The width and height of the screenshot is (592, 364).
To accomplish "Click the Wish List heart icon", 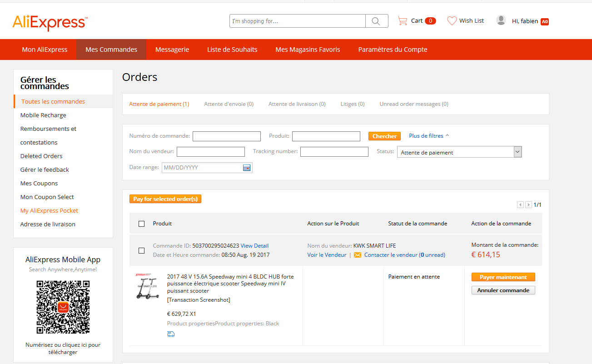I will pyautogui.click(x=452, y=20).
